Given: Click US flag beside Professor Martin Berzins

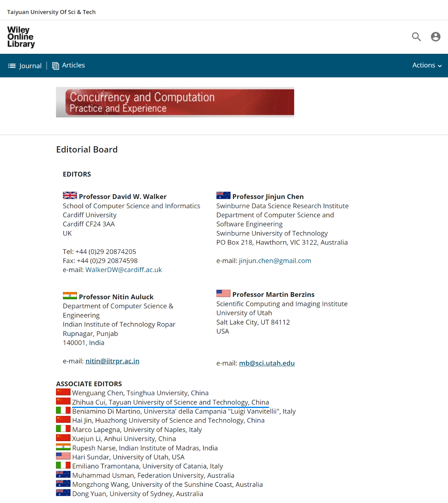Looking at the screenshot, I should pos(223,294).
